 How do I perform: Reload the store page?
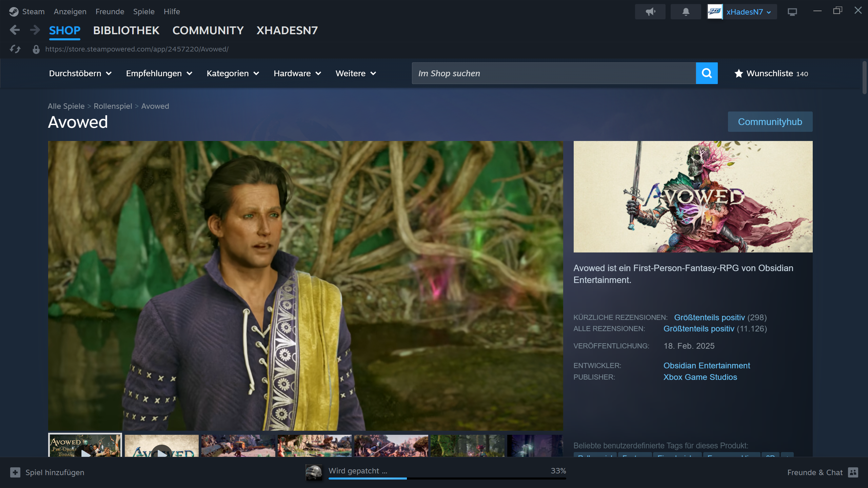[x=15, y=49]
